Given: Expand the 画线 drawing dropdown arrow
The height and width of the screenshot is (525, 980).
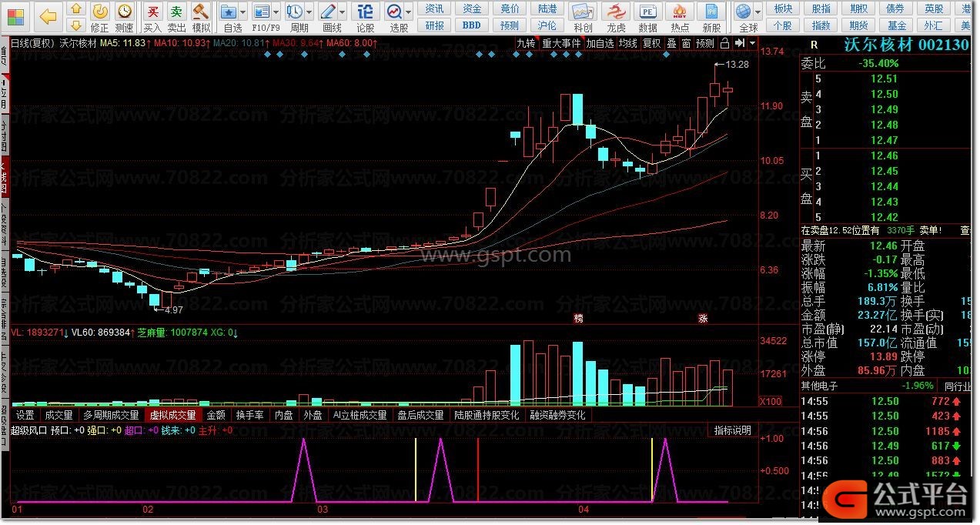Looking at the screenshot, I should (x=343, y=12).
